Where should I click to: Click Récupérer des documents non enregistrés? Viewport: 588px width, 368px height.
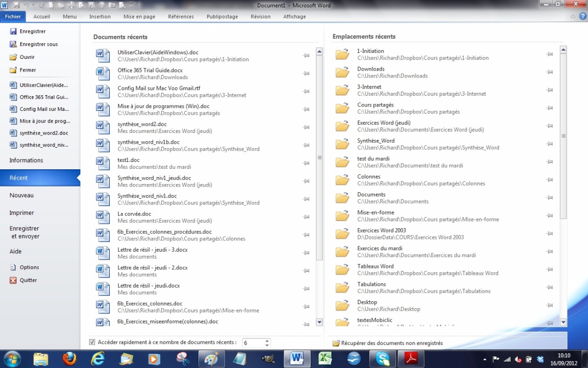(x=387, y=343)
